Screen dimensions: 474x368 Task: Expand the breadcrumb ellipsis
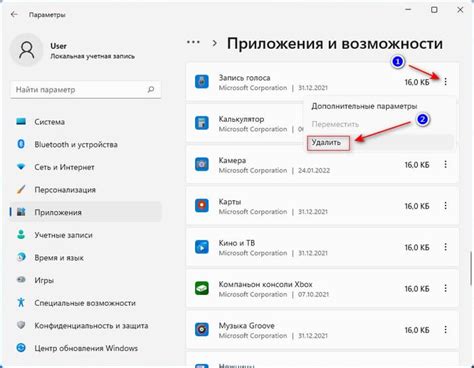click(x=193, y=43)
